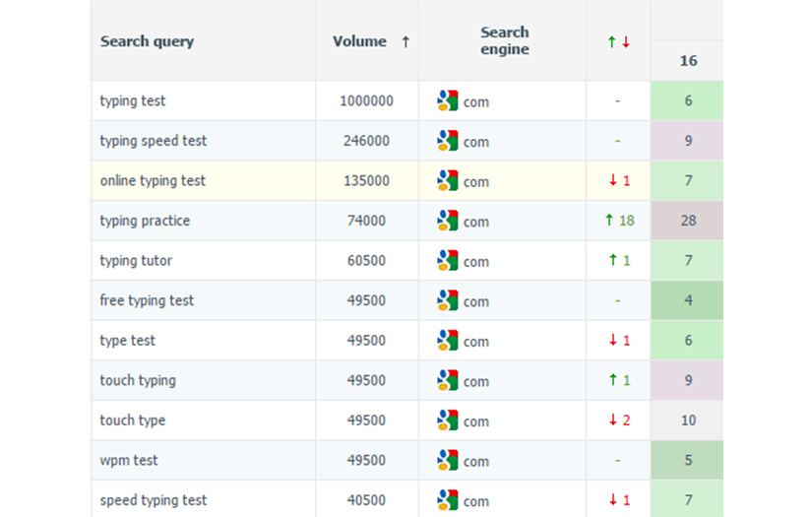Click the up 1 change for typing tutor
Viewport: 812px width, 517px height.
click(619, 260)
